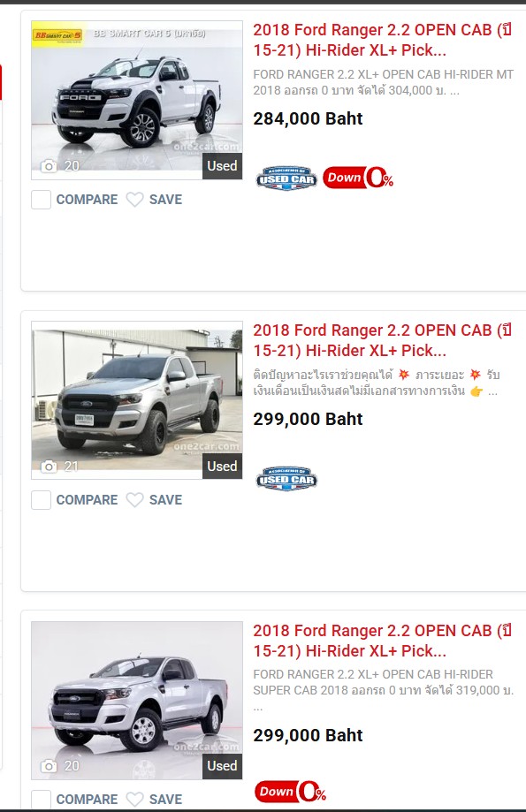Click camera icon showing 21 photos

pyautogui.click(x=49, y=466)
